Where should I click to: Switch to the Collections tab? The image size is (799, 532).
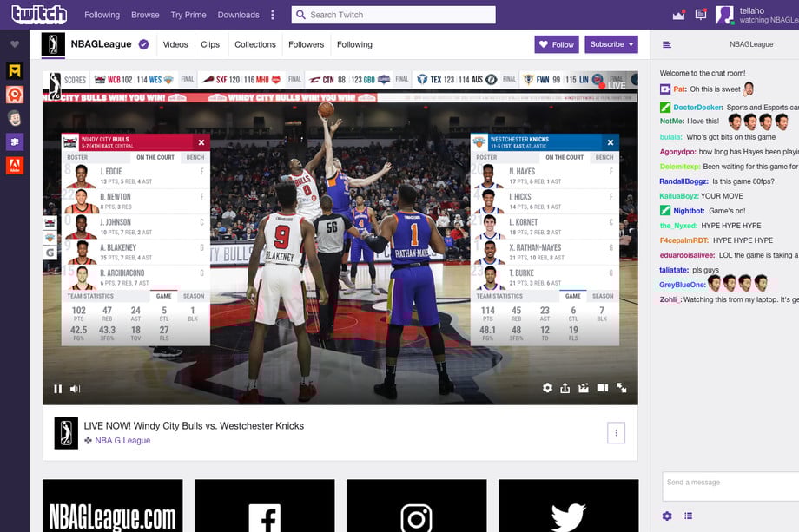(x=254, y=44)
